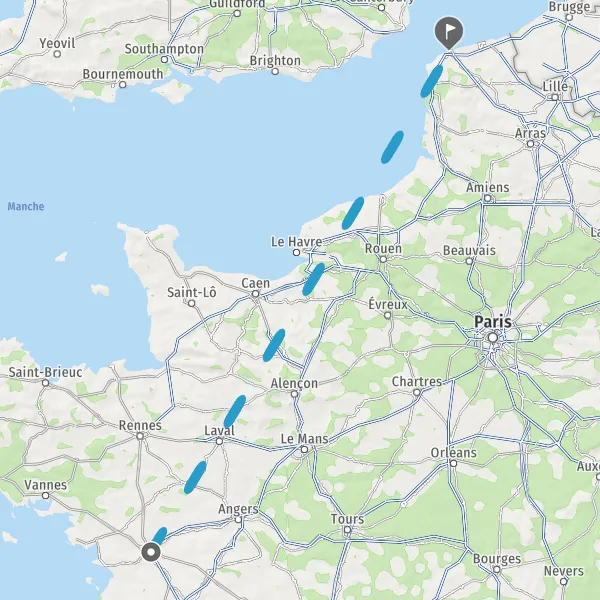The height and width of the screenshot is (600, 600).
Task: Click the Saint-Brieuc city label
Action: click(46, 372)
